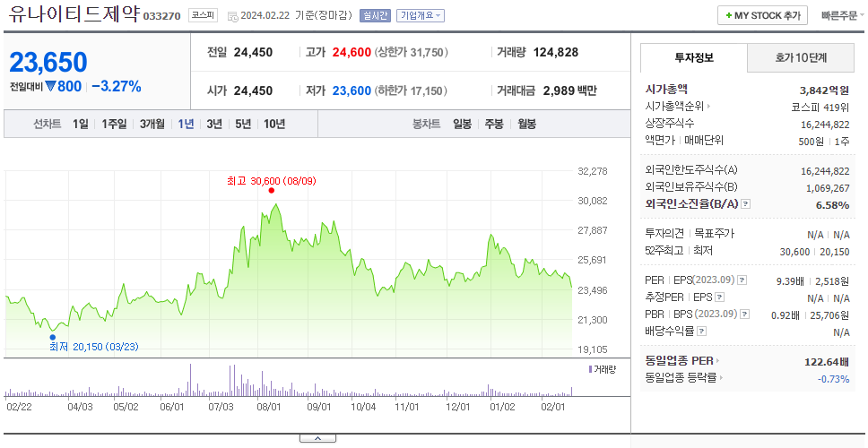Viewport: 868px width, 448px height.
Task: Click the 저가 value 23,600
Action: point(352,90)
